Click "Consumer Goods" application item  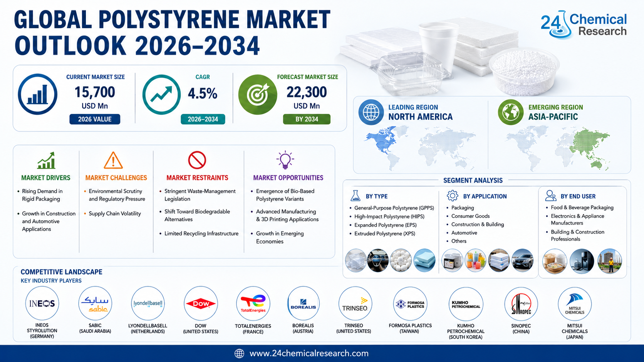[470, 216]
